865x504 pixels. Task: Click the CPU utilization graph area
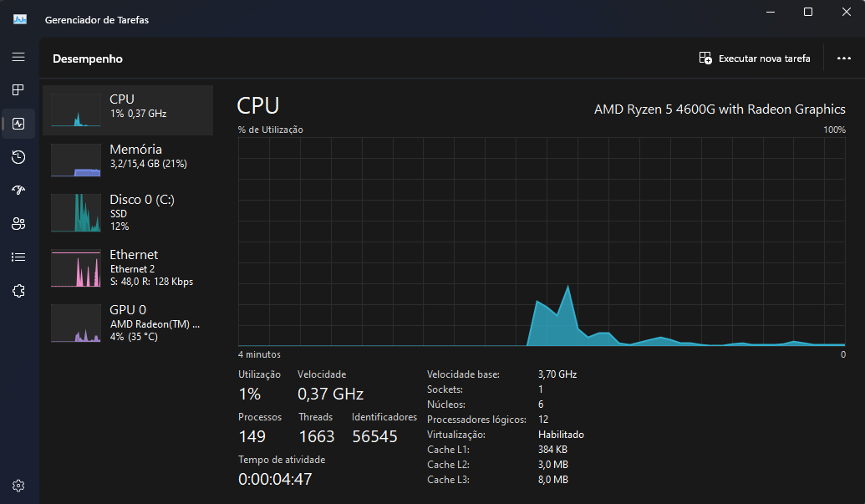coord(542,242)
